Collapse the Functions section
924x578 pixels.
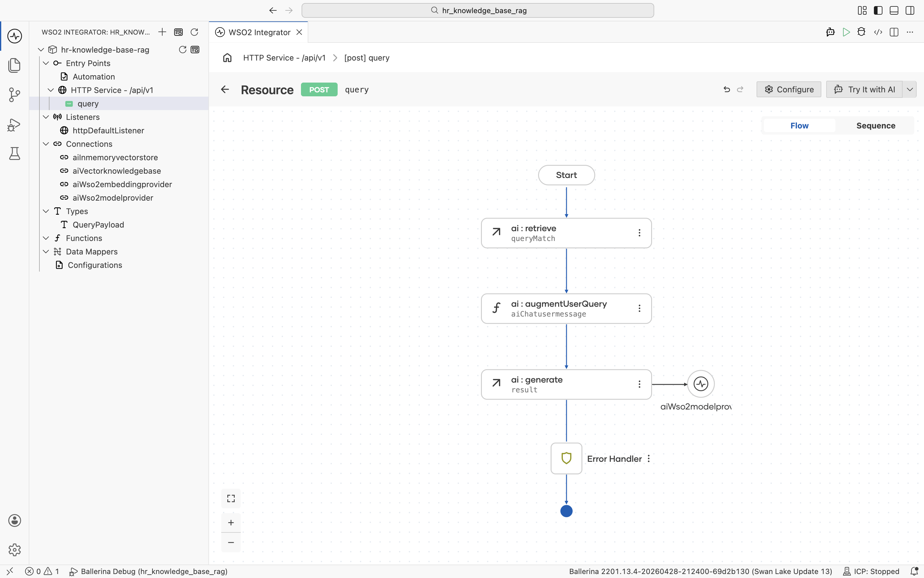coord(46,238)
